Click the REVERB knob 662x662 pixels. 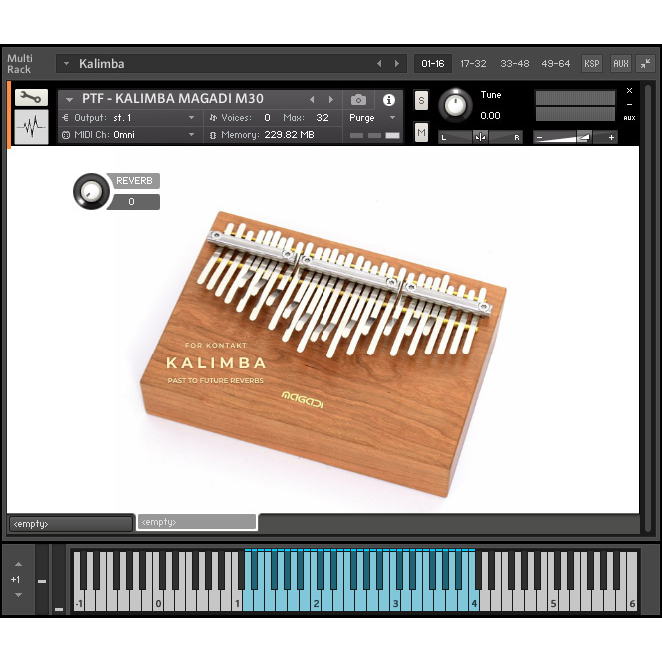(x=91, y=191)
